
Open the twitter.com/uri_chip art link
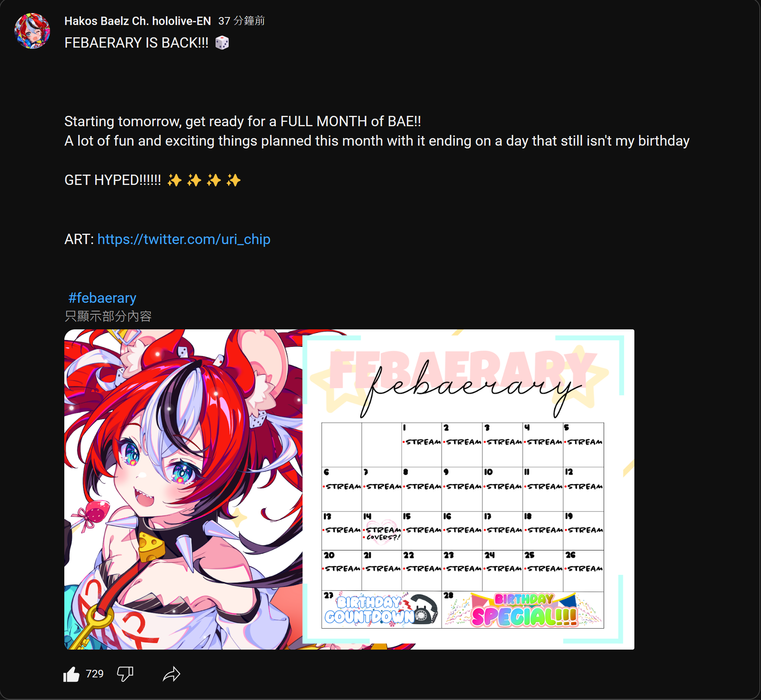pyautogui.click(x=184, y=239)
